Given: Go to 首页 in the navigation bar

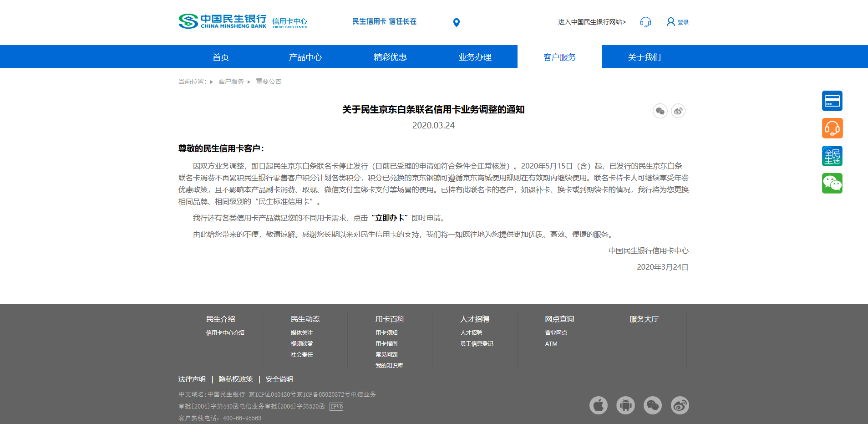Looking at the screenshot, I should [221, 57].
